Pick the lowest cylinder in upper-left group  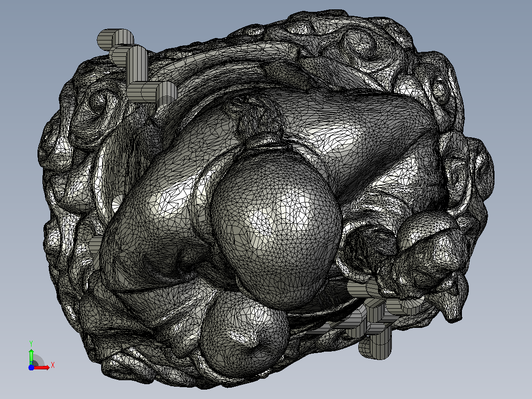click(x=152, y=92)
